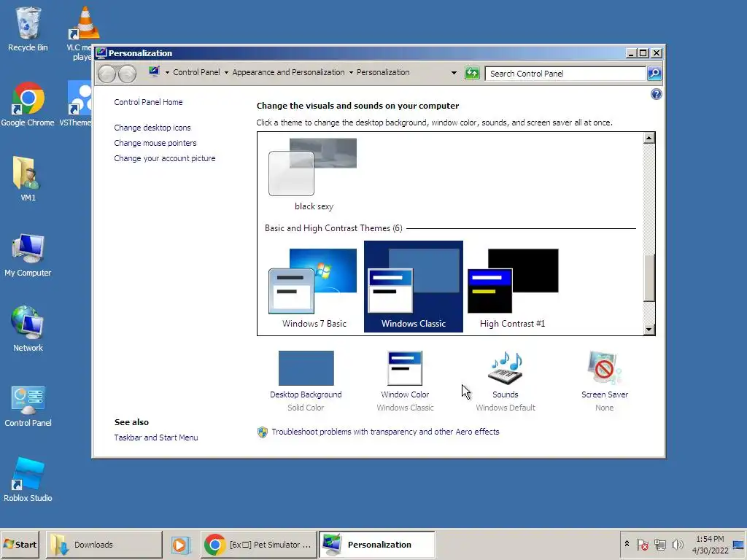Image resolution: width=747 pixels, height=560 pixels.
Task: Open Screen Saver settings icon
Action: click(604, 368)
